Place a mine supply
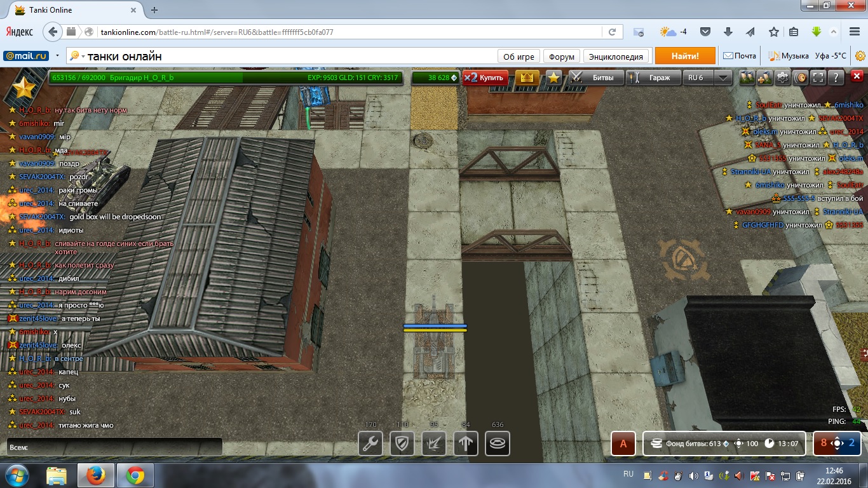 point(498,444)
